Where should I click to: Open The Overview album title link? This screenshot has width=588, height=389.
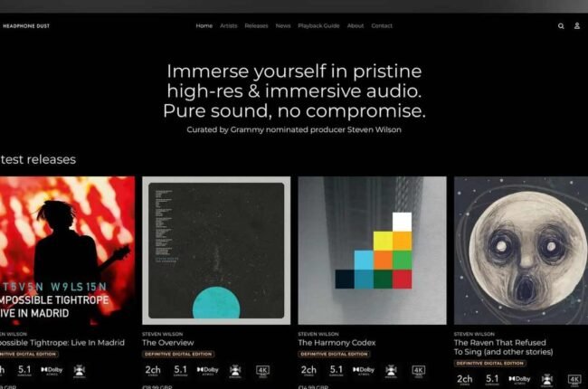pos(167,343)
